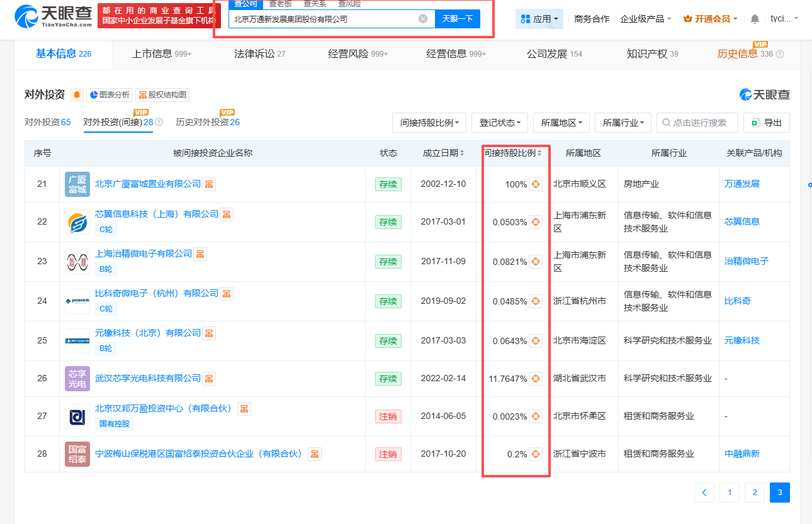Image resolution: width=812 pixels, height=524 pixels.
Task: Click the shareholding path icon beside 0.0485%
Action: click(x=536, y=301)
